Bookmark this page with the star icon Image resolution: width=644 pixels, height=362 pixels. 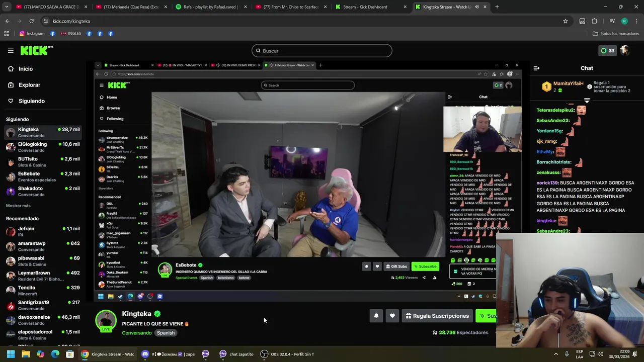click(566, 21)
